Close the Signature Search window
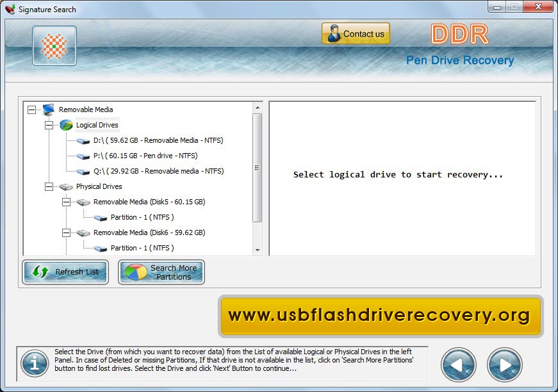The image size is (558, 392). coord(538,6)
